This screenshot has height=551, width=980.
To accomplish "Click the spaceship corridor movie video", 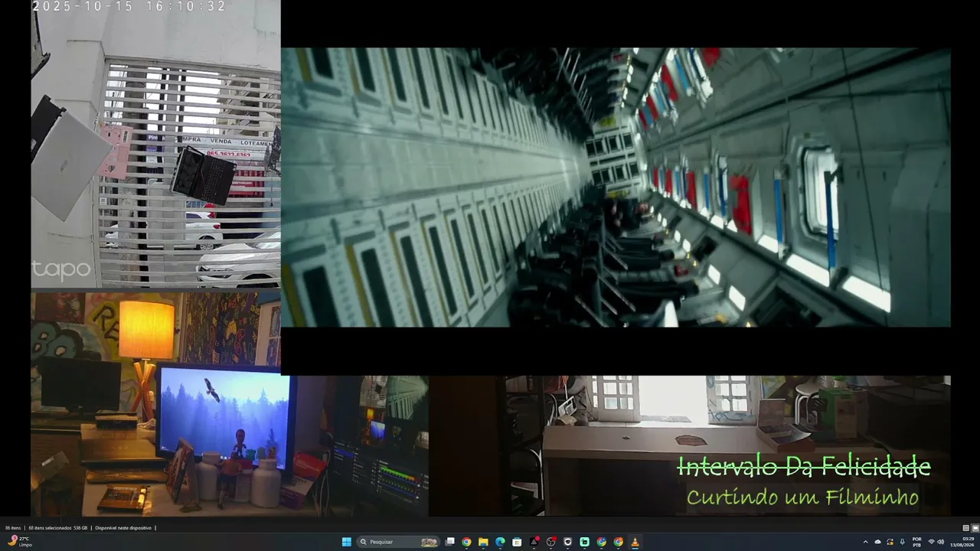I will (x=616, y=187).
